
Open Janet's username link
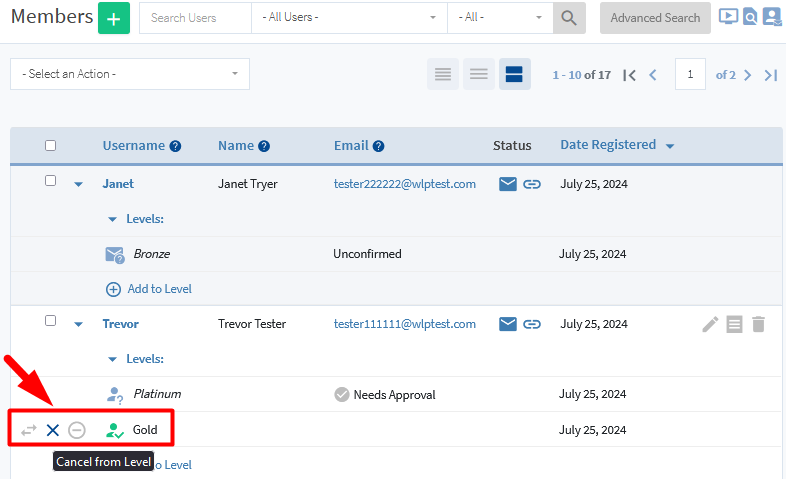tap(118, 184)
